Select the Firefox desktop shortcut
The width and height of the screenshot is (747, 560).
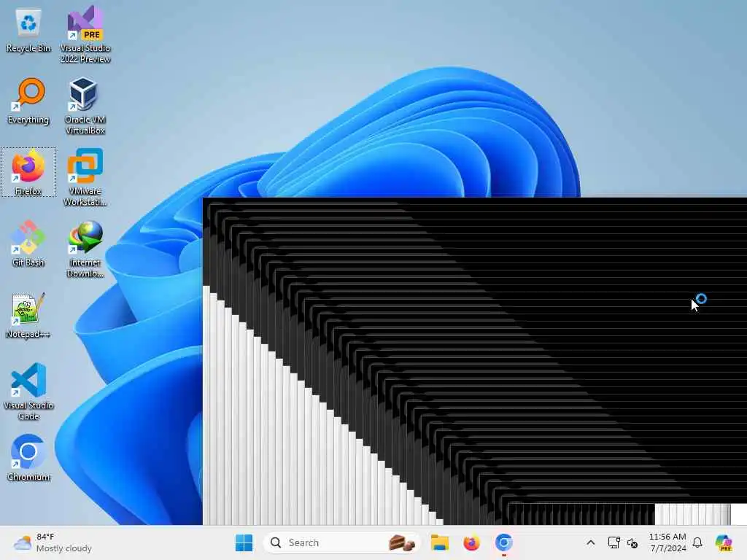[28, 172]
